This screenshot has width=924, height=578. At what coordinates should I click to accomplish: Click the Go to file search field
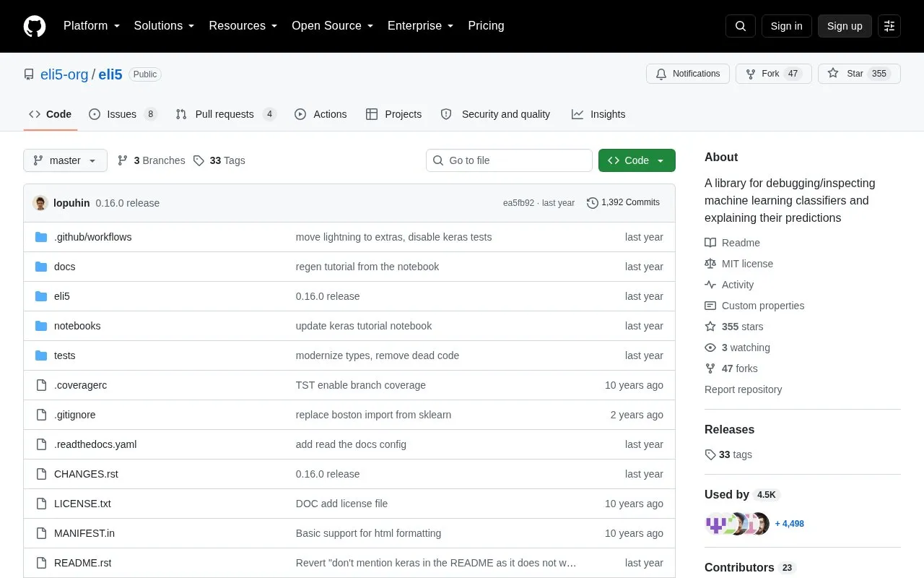[509, 160]
